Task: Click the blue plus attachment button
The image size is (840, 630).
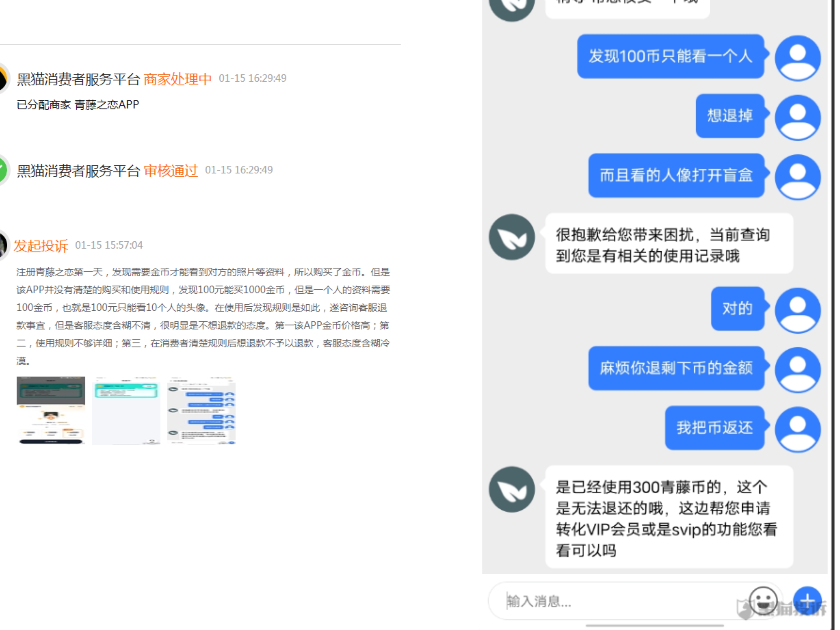Action: (807, 601)
